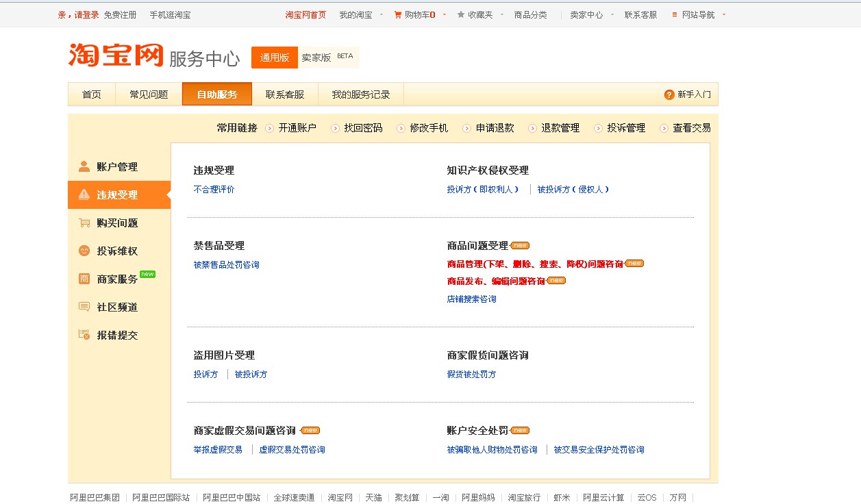Click the 淘宝网 logo

point(116,55)
